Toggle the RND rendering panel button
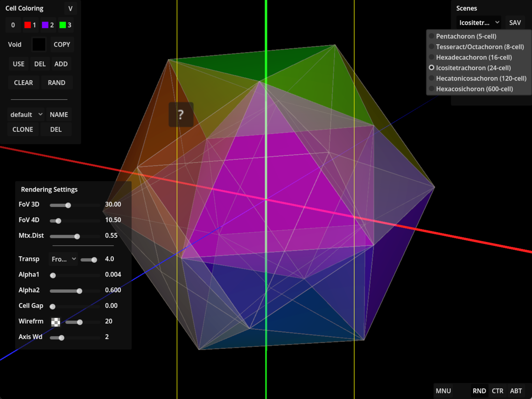Viewport: 532px width, 399px height. [479, 391]
